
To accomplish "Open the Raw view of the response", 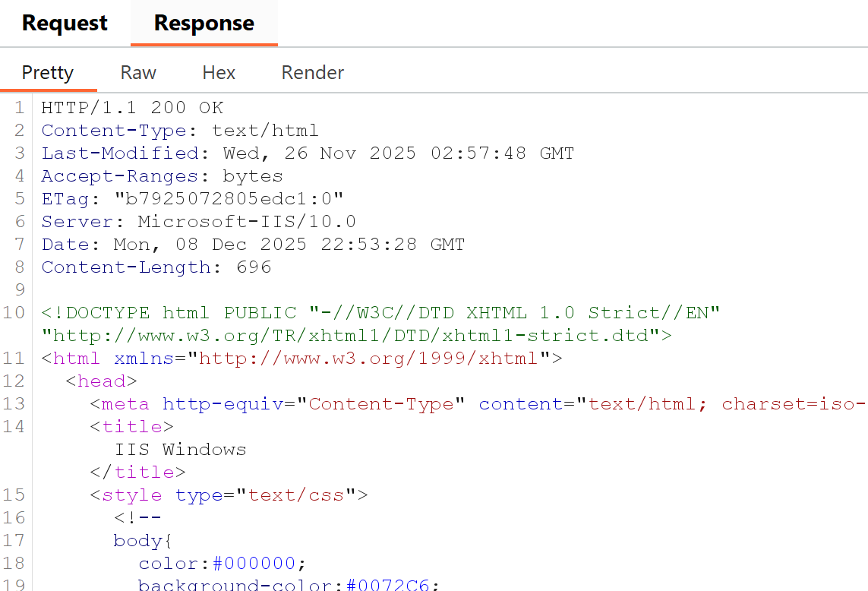I will pos(137,72).
